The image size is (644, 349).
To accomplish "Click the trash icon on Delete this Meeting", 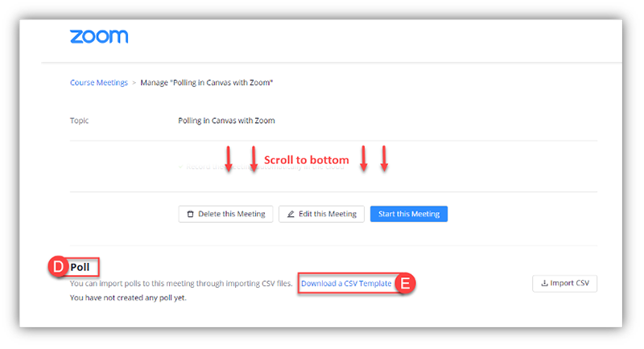I will [x=190, y=215].
